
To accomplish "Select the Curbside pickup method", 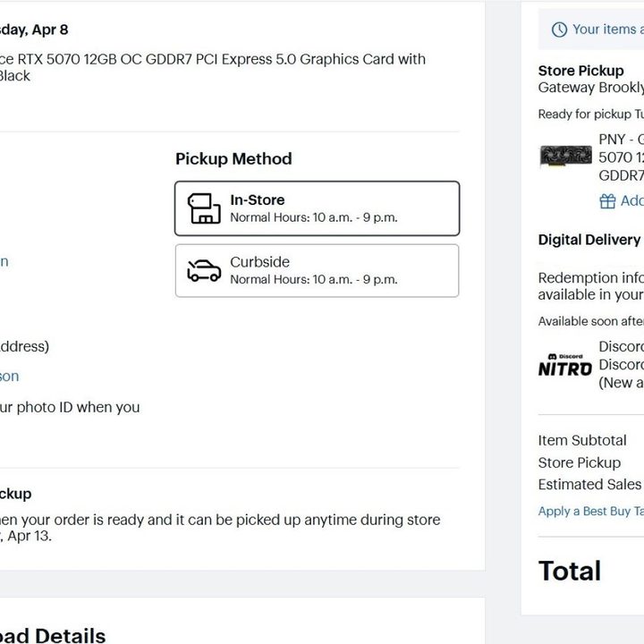I will 317,271.
